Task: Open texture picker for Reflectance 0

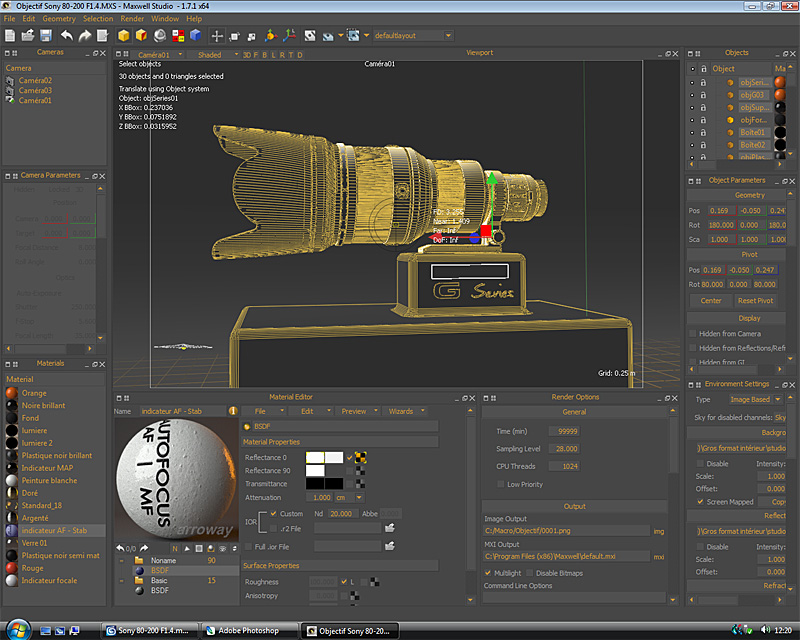Action: coord(361,457)
